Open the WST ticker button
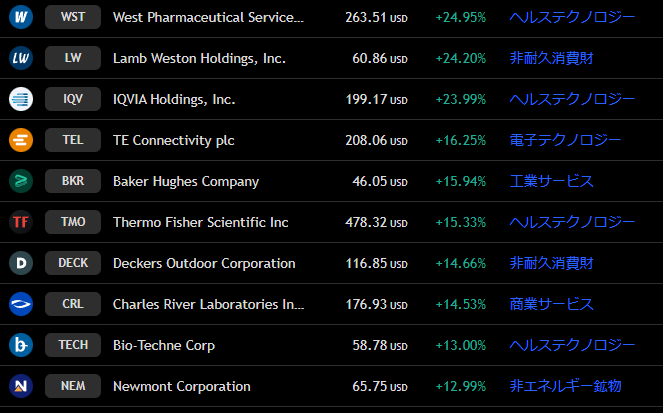The width and height of the screenshot is (663, 413). point(73,17)
